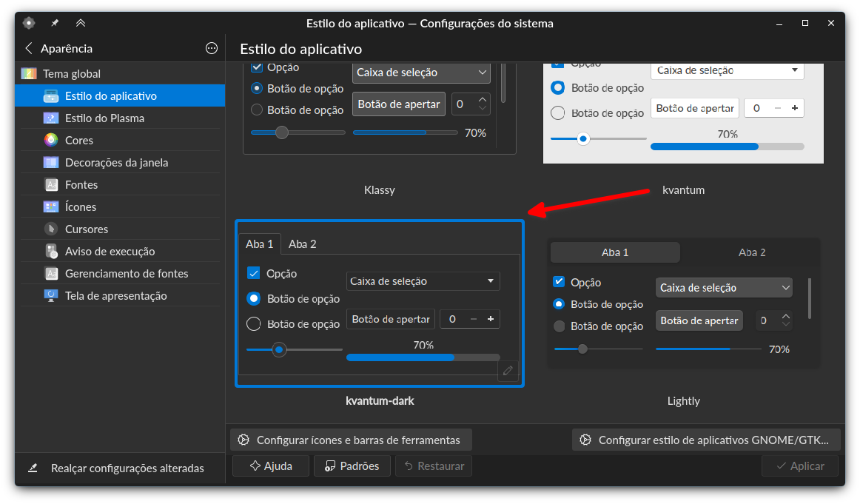Switch to Aba 2 in Lightly preview
Screen dimensions: 860x504
coord(752,252)
